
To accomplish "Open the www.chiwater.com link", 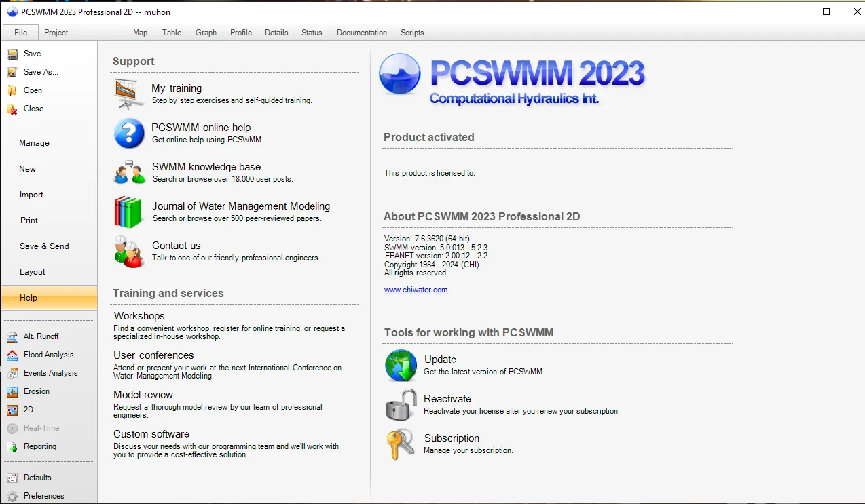I will tap(416, 290).
